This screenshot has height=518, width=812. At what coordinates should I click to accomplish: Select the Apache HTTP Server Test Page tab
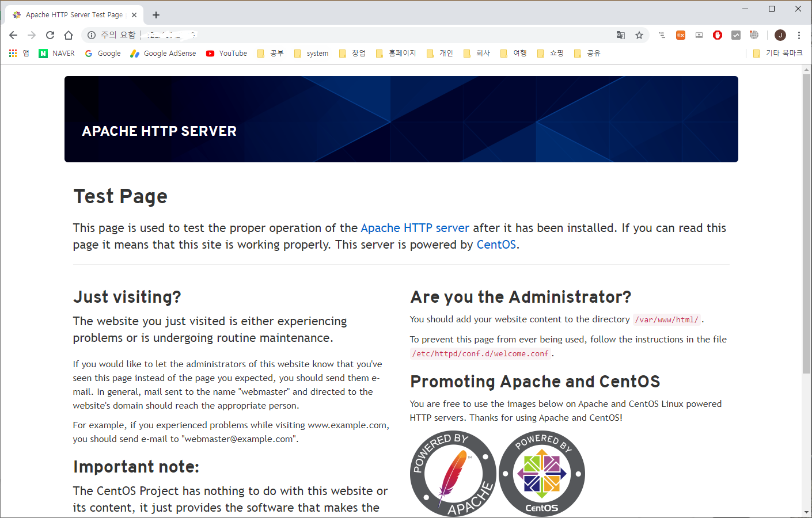[x=74, y=15]
